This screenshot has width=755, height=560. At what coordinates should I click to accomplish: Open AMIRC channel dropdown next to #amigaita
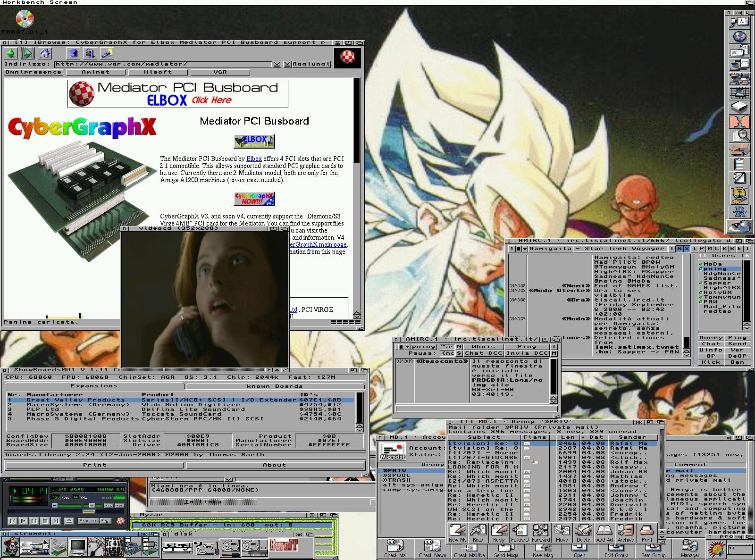click(x=524, y=249)
